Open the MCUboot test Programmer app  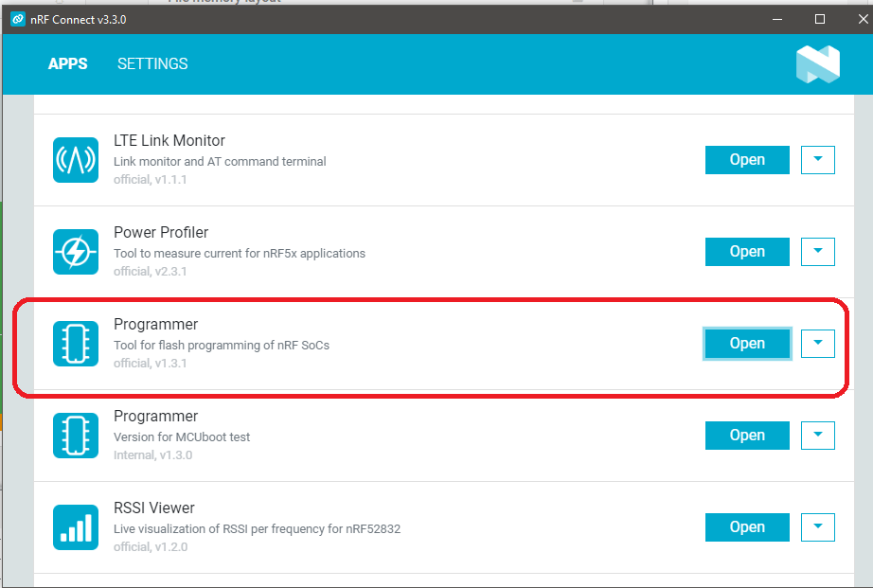[747, 436]
